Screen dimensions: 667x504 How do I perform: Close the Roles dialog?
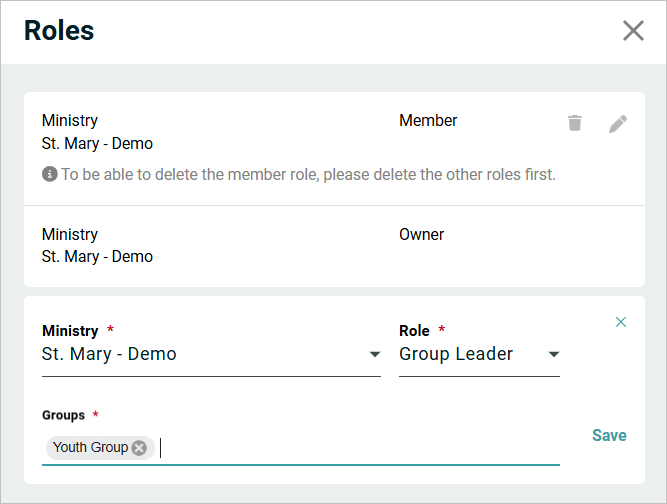pyautogui.click(x=633, y=31)
